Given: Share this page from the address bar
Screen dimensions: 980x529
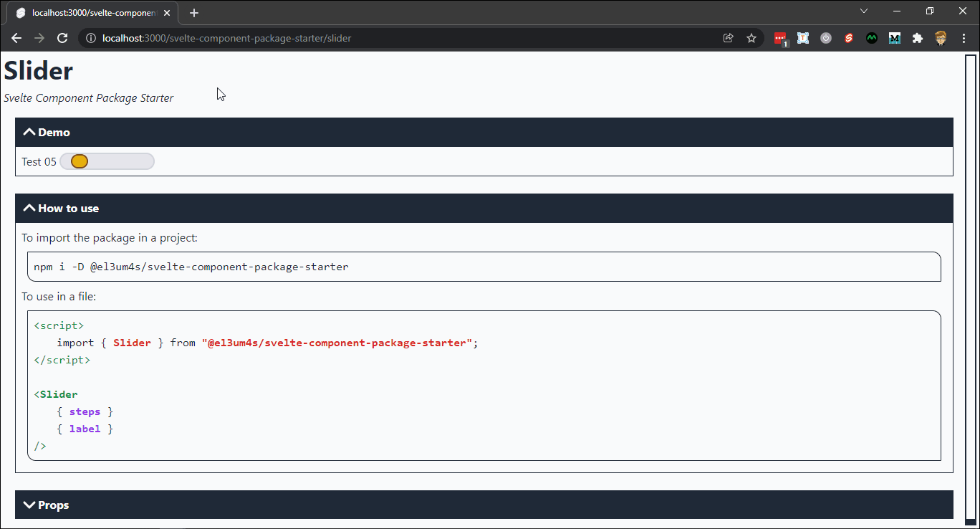Looking at the screenshot, I should pyautogui.click(x=729, y=38).
